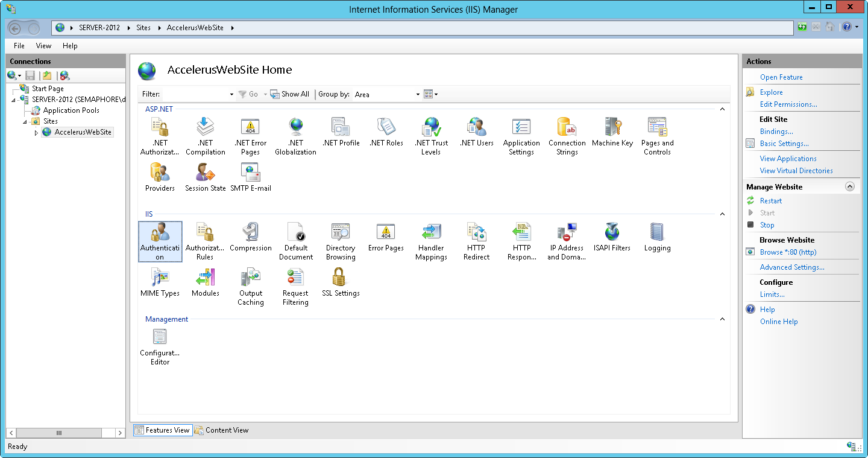868x458 pixels.
Task: Open Request Filtering feature
Action: [x=295, y=287]
